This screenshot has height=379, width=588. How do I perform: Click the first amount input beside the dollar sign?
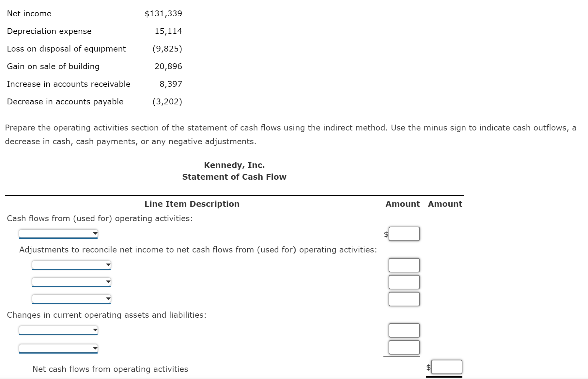click(404, 234)
